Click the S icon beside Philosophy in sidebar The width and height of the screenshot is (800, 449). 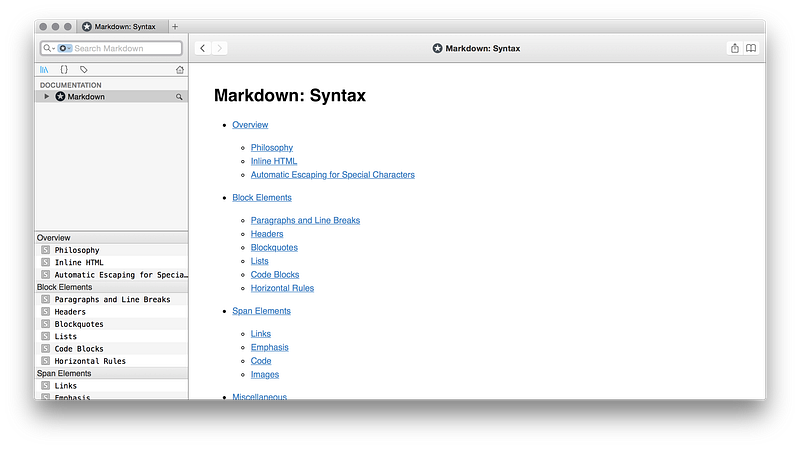pos(45,250)
